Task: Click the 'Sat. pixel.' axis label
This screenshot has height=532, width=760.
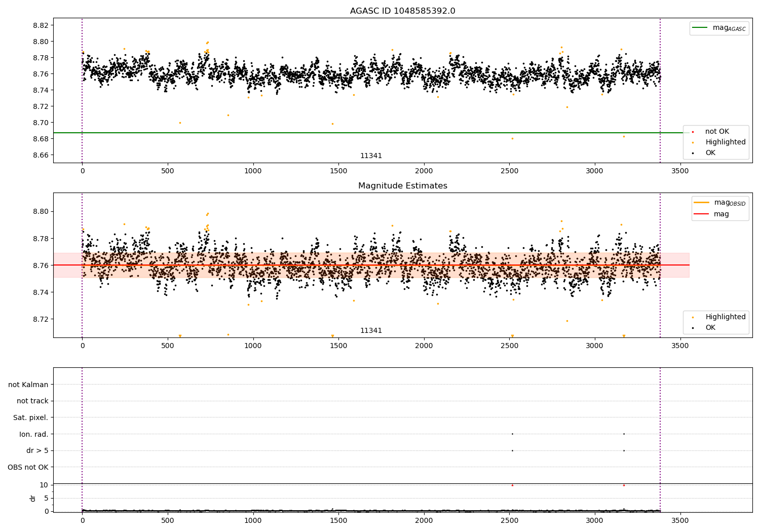Action: coord(31,417)
